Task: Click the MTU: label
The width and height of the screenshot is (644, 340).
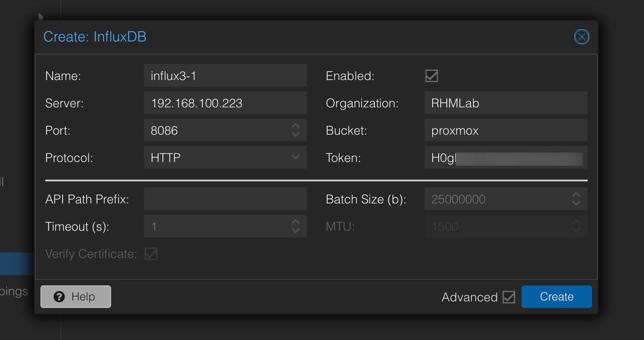Action: pyautogui.click(x=340, y=227)
